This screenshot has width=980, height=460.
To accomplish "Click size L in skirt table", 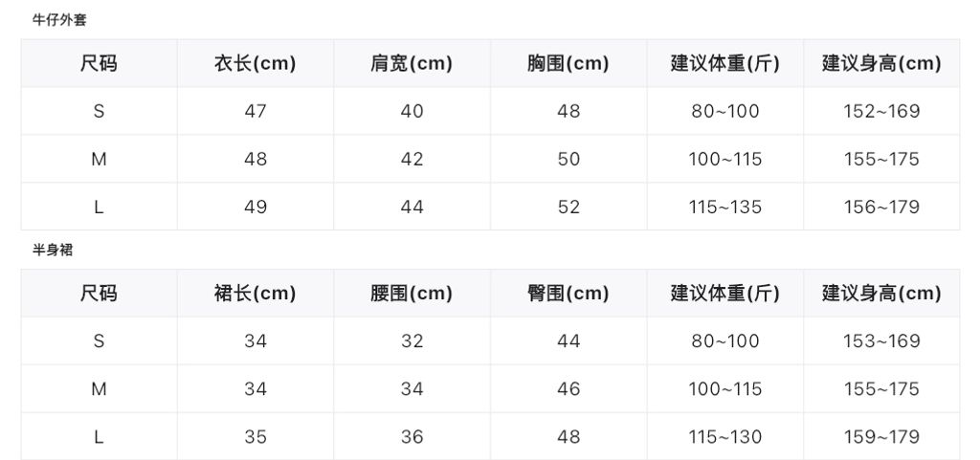I will (x=99, y=437).
